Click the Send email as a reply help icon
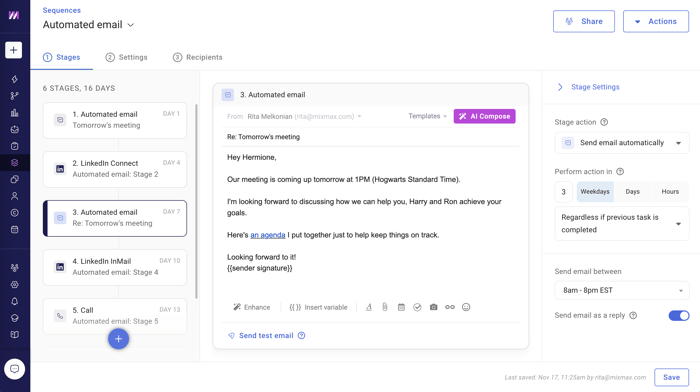This screenshot has height=392, width=700. tap(633, 315)
